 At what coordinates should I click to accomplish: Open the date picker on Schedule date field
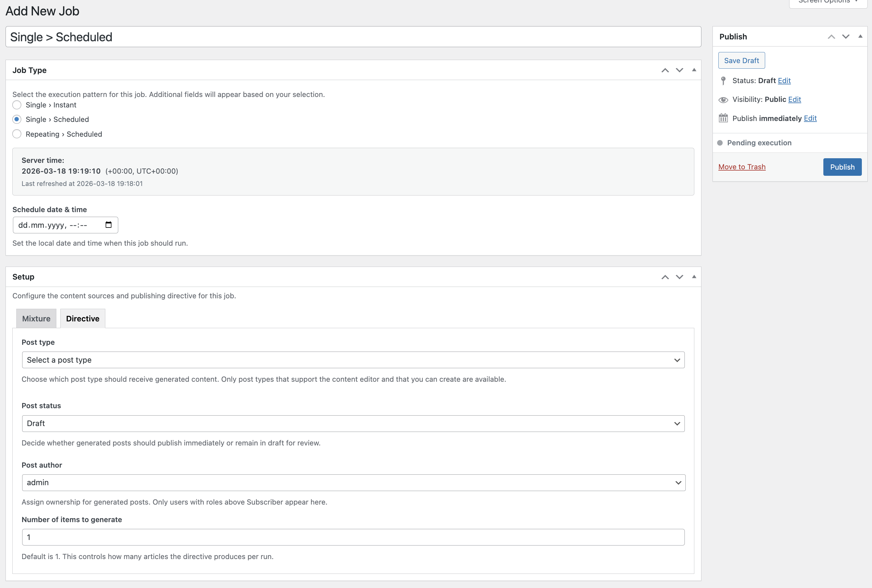(x=108, y=225)
